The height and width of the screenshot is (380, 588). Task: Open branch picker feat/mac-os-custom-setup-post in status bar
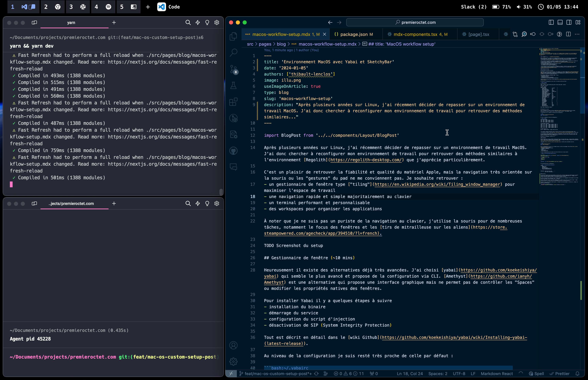(275, 374)
